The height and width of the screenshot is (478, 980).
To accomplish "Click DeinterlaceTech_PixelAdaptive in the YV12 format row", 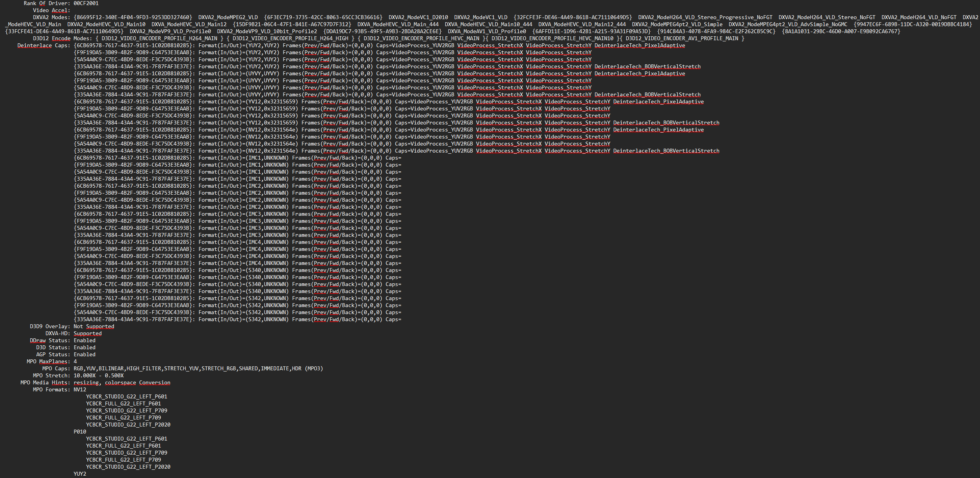I will click(658, 101).
